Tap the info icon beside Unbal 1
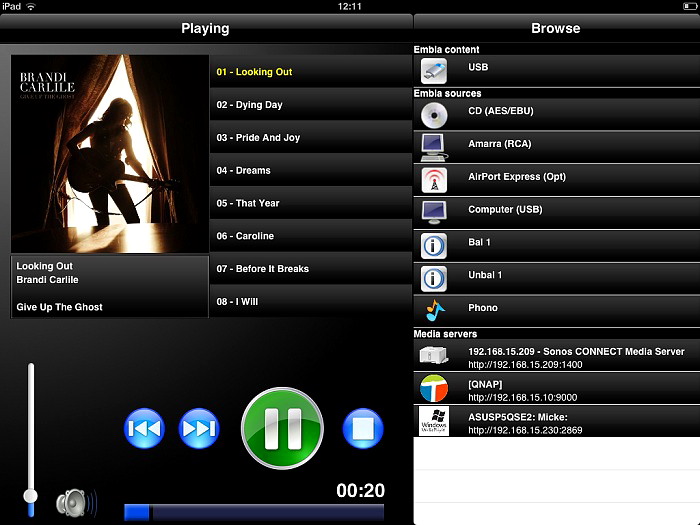Viewport: 700px width, 525px height. [433, 279]
